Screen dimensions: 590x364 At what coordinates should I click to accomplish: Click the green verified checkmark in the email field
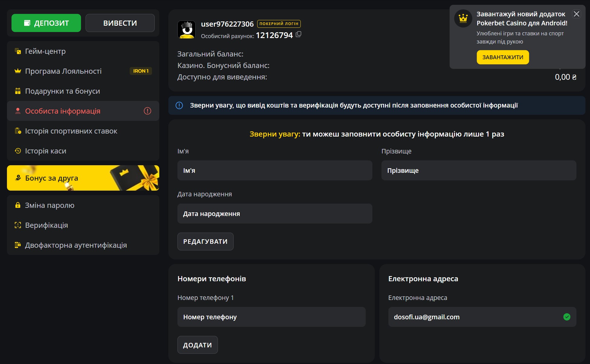(567, 317)
